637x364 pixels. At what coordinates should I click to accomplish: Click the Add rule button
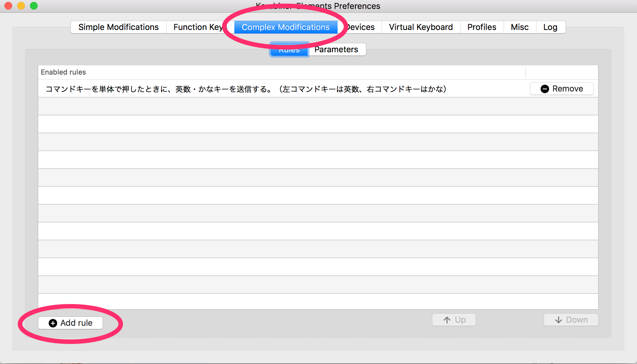[x=70, y=323]
